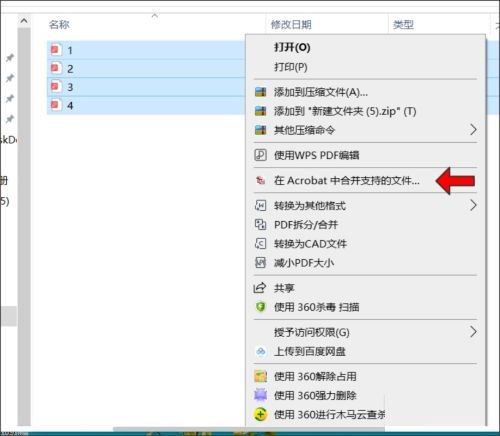This screenshot has height=436, width=500.
Task: Click the Acrobat icon beside 合并支持的文件
Action: [x=260, y=180]
